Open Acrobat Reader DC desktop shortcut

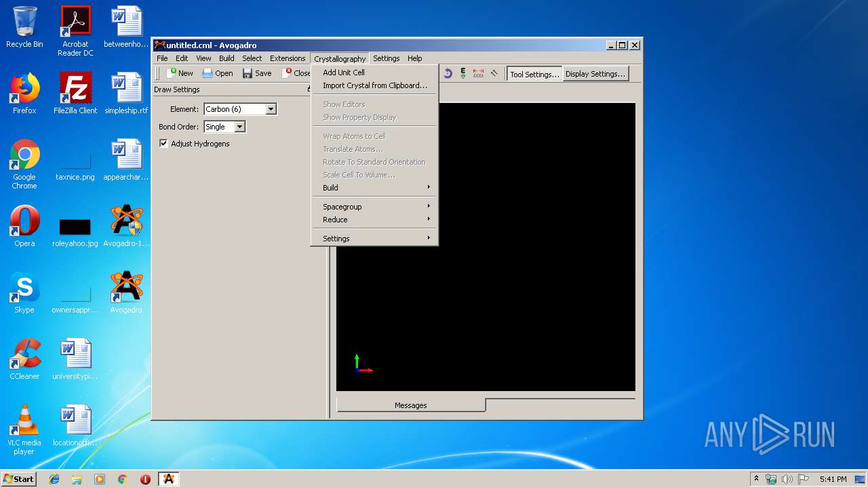click(75, 31)
